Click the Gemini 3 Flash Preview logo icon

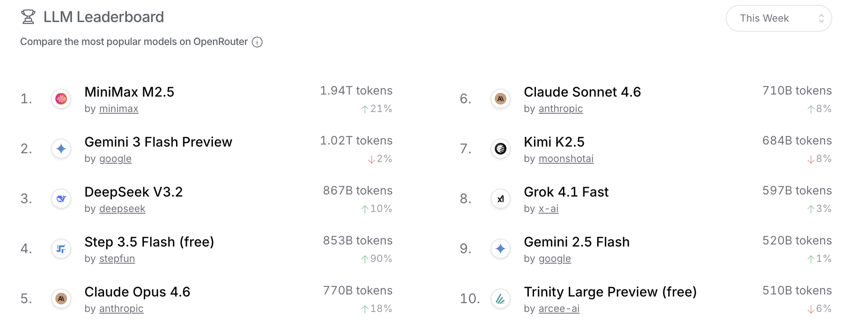point(61,149)
